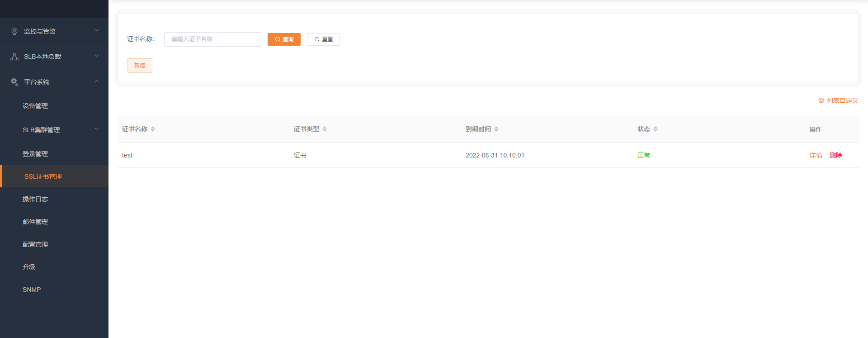Click the monitoring and alerts location icon
This screenshot has height=338, width=868.
[14, 31]
